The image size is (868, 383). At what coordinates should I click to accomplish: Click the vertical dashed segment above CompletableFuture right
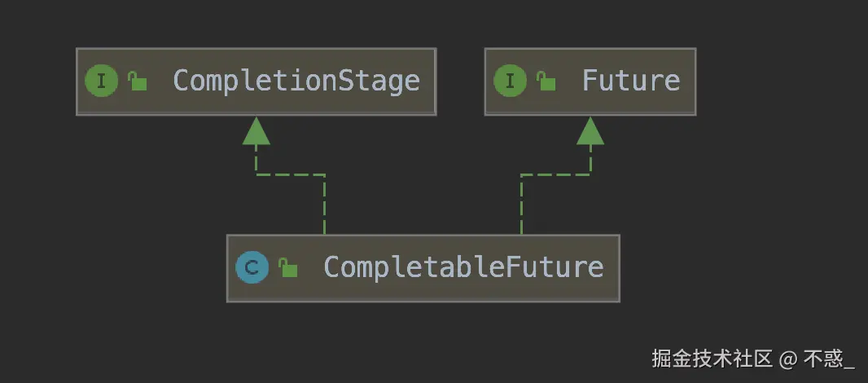521,205
